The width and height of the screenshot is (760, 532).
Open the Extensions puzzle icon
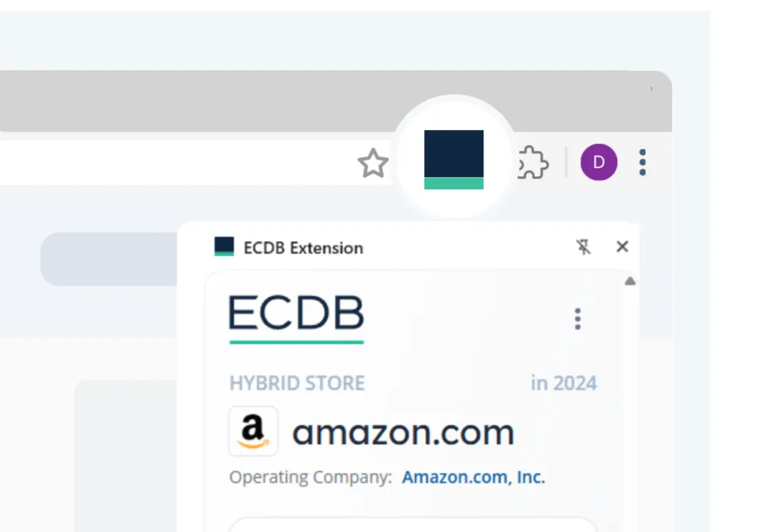pyautogui.click(x=533, y=163)
